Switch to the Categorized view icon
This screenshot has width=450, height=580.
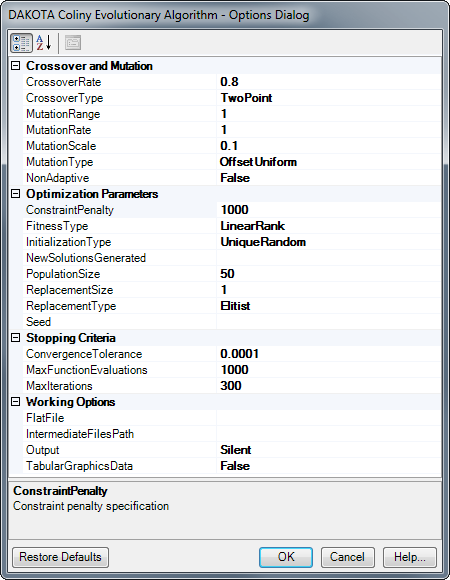coord(21,43)
